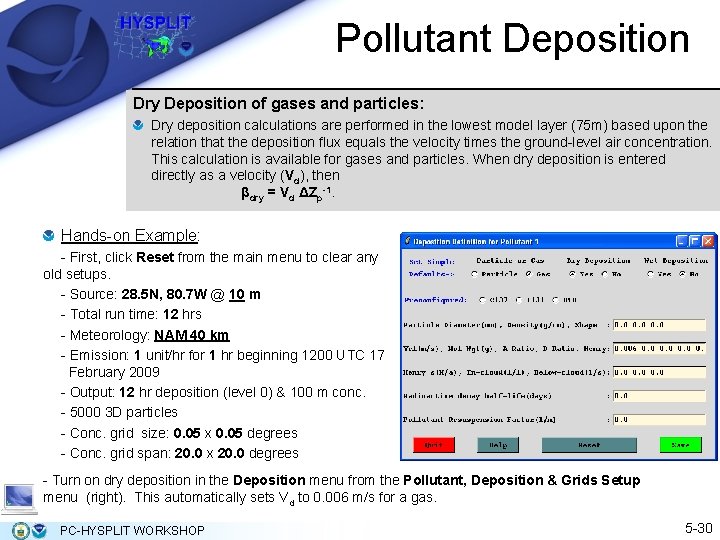
Task: Minimize the Deposition Definition dialog
Action: 682,241
